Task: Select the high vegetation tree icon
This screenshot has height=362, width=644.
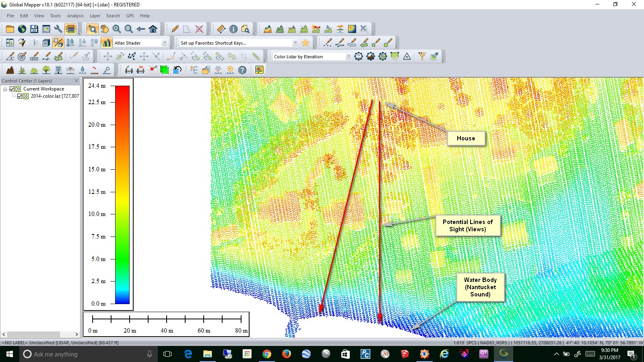Action: tap(46, 70)
